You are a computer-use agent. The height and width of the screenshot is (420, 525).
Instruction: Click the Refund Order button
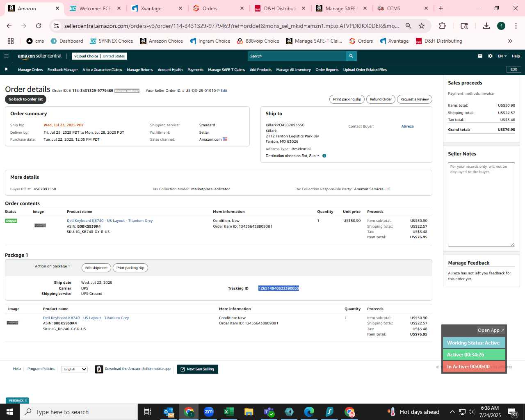click(x=381, y=99)
